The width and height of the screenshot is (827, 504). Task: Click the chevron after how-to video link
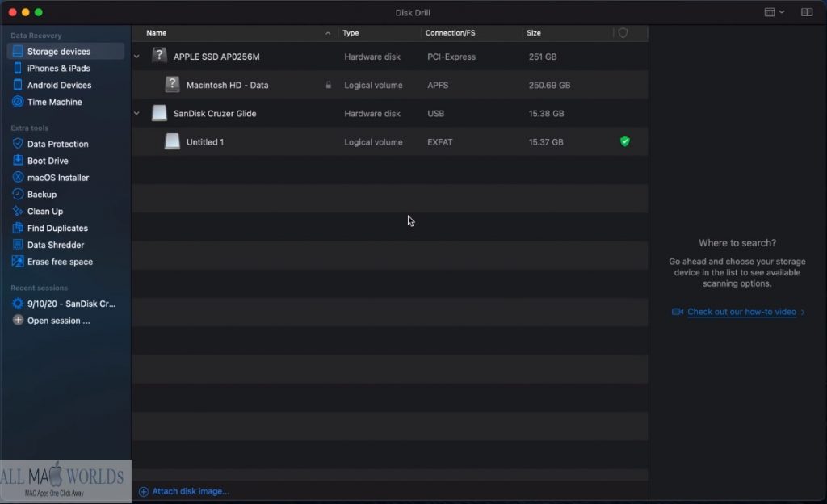coord(803,312)
